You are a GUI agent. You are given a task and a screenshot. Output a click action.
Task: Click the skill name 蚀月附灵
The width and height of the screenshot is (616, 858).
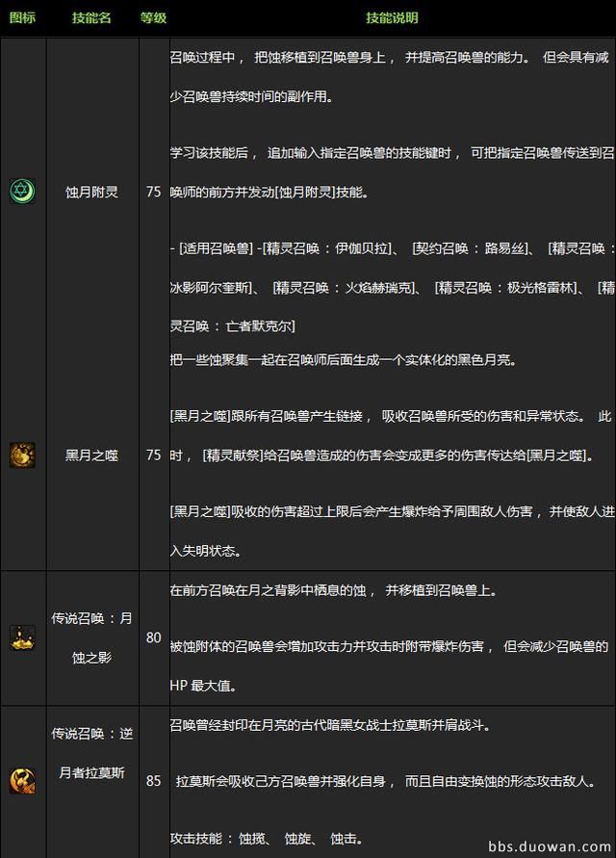click(x=91, y=192)
